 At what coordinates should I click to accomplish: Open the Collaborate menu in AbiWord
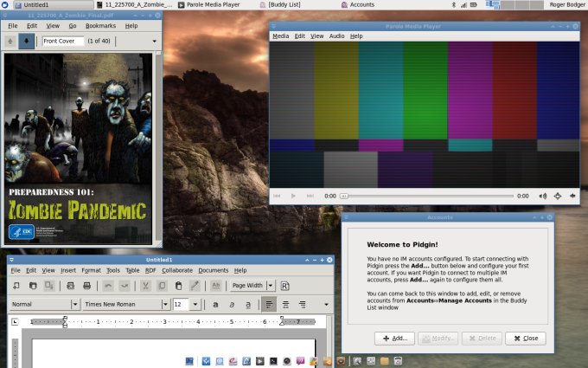click(177, 270)
